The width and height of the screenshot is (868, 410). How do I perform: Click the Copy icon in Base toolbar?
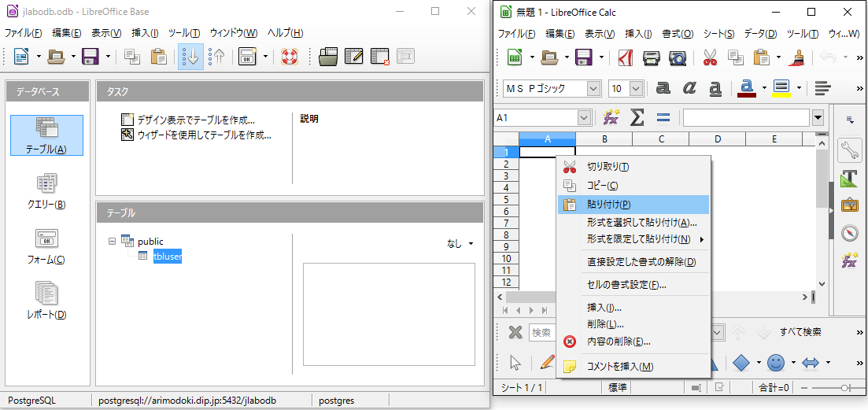[x=132, y=56]
